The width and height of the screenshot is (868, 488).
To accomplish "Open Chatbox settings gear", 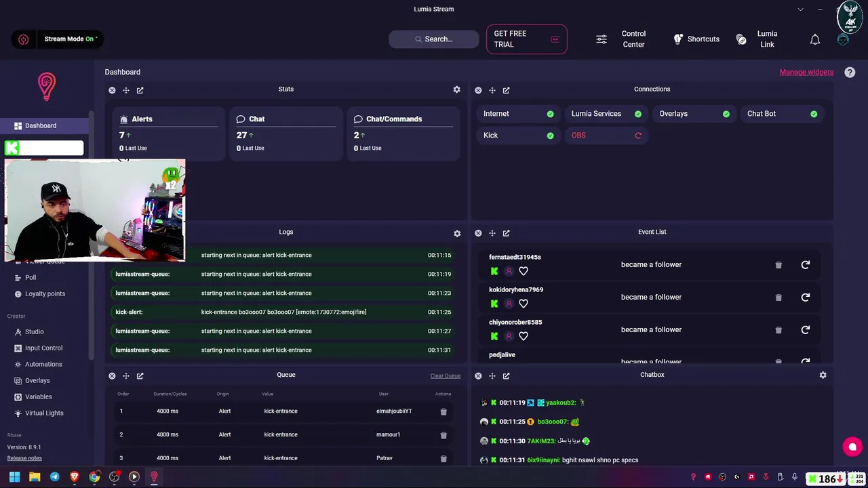I will pyautogui.click(x=823, y=375).
